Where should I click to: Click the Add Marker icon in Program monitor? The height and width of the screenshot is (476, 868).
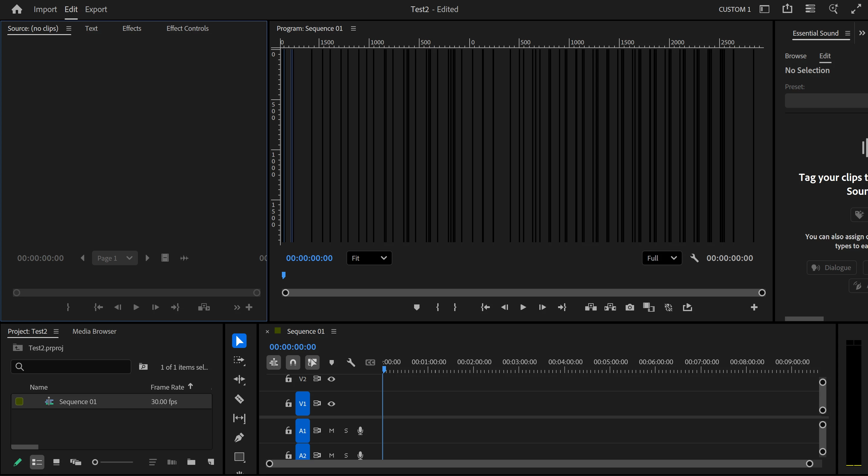[416, 307]
